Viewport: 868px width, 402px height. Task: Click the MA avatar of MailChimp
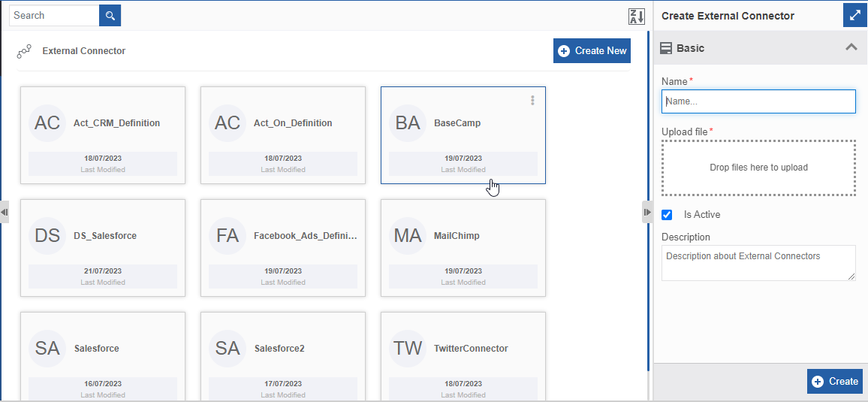(408, 236)
